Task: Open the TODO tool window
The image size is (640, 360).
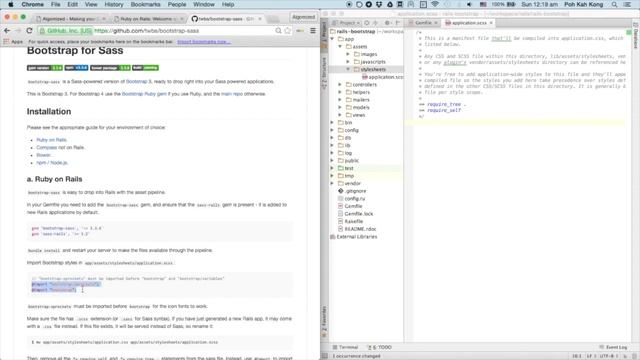Action: [x=379, y=347]
